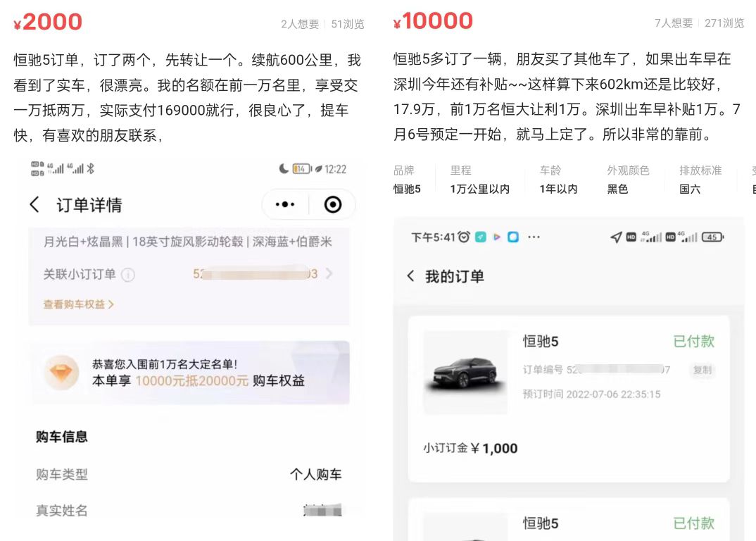Tap the orange diamond badge icon
The image size is (756, 541).
pyautogui.click(x=61, y=373)
